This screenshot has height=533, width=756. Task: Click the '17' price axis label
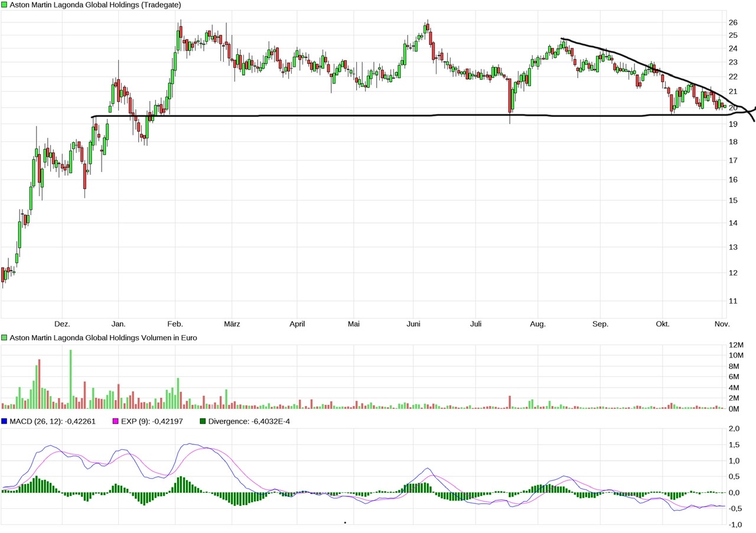coord(733,160)
